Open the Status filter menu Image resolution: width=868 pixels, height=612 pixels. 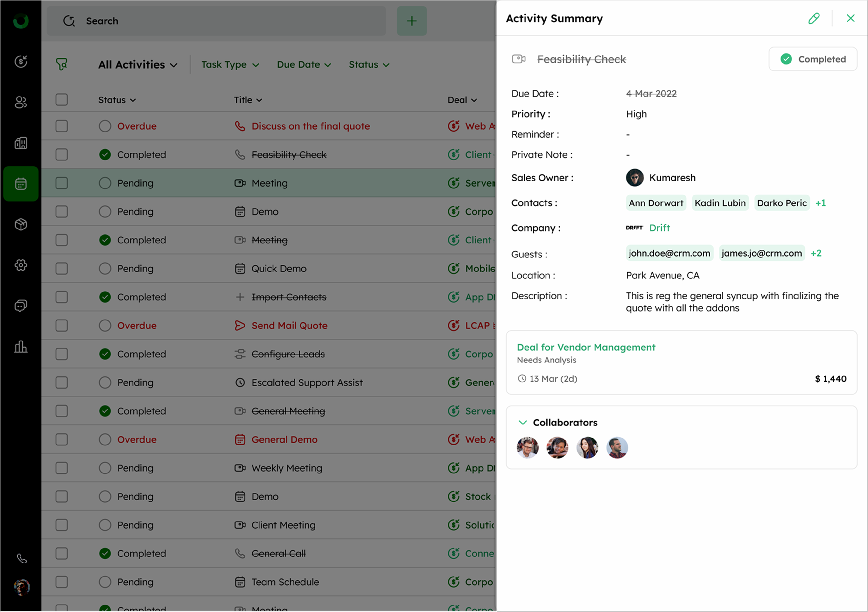click(x=369, y=65)
